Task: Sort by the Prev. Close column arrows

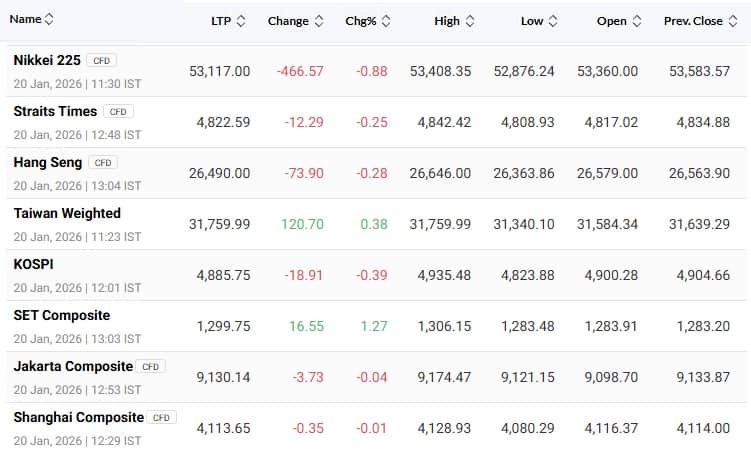Action: pyautogui.click(x=733, y=21)
